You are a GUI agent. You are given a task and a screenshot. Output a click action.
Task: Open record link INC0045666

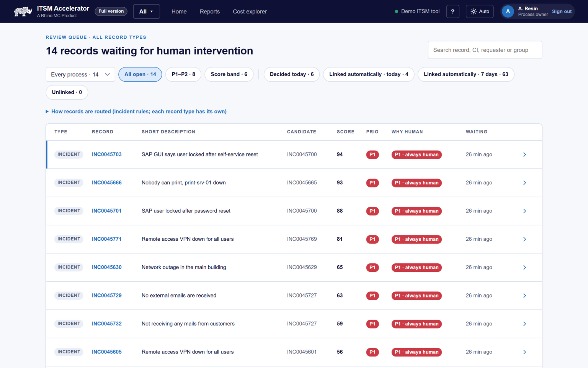coord(107,183)
